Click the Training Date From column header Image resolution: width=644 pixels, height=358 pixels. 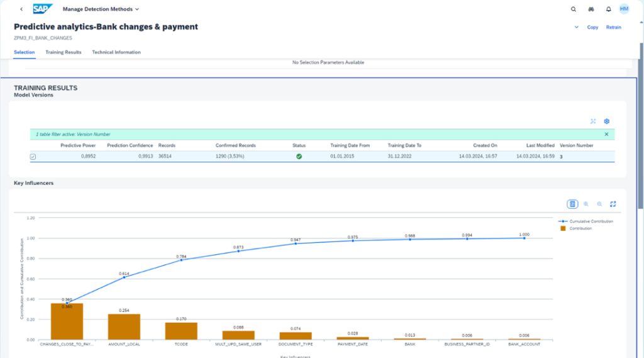point(350,145)
